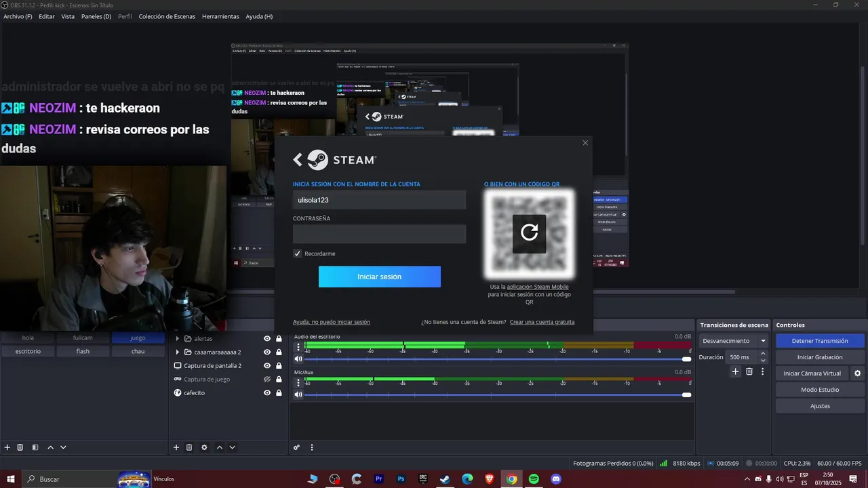Click the Steam CONTRASEÑA password field
The width and height of the screenshot is (868, 488).
[x=379, y=234]
